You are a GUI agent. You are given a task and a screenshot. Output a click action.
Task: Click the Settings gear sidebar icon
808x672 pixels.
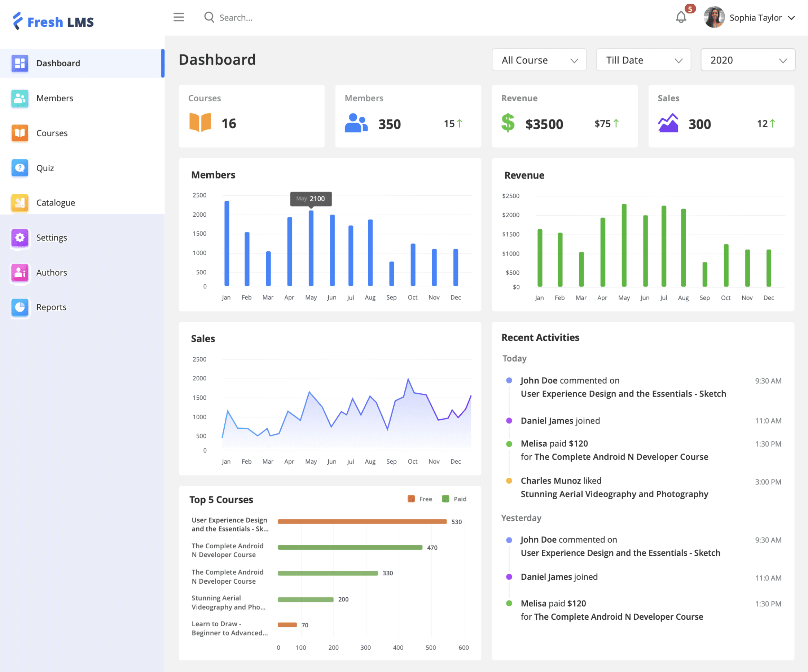coord(19,238)
